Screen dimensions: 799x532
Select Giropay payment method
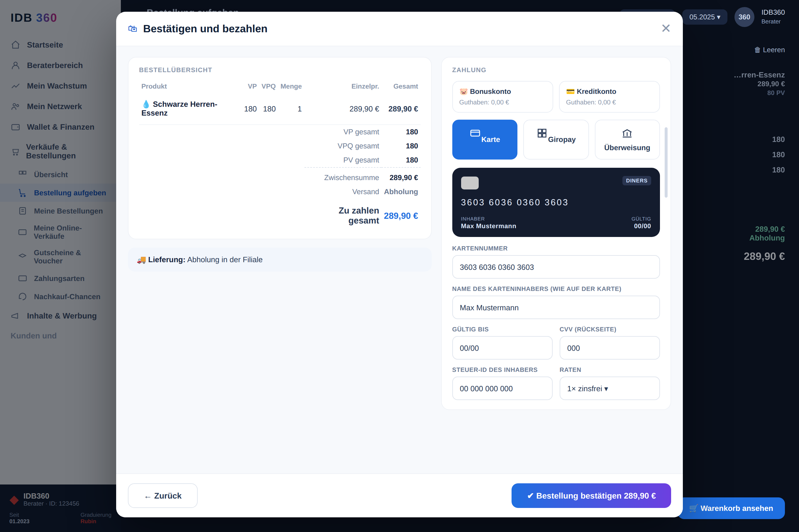(x=556, y=139)
